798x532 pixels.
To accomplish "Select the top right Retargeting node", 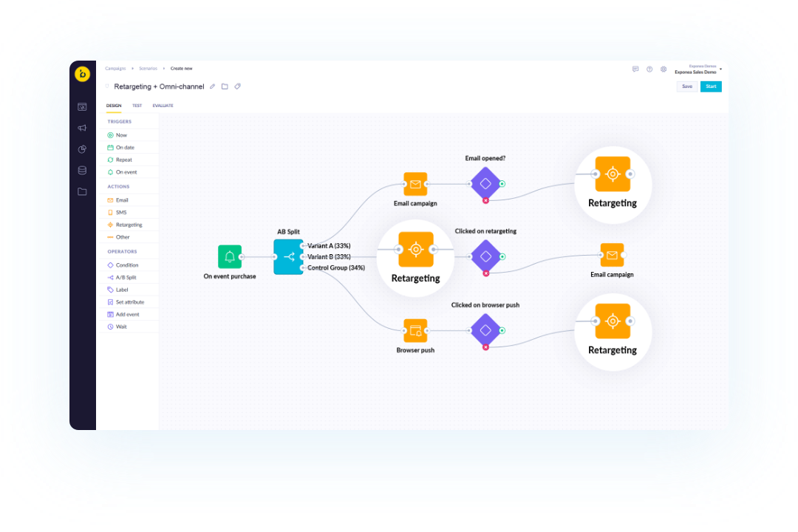I will pos(613,174).
